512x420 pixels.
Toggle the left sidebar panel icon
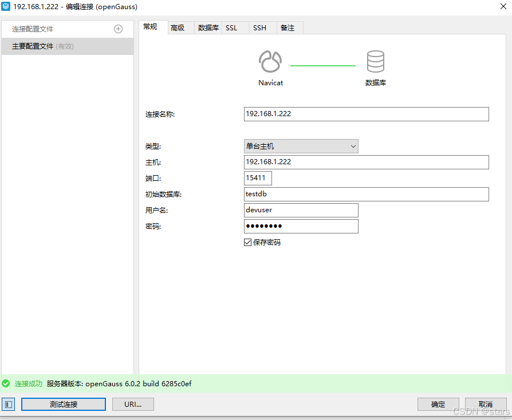(8, 405)
